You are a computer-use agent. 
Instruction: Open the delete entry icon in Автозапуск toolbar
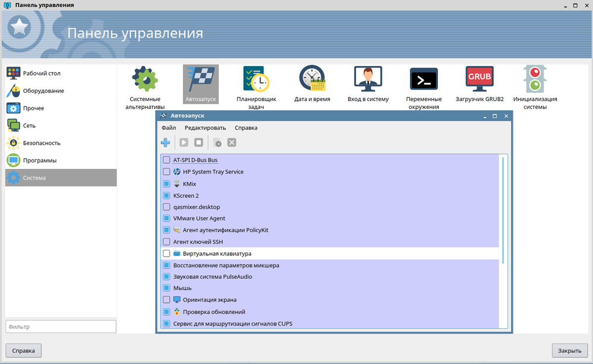click(232, 142)
